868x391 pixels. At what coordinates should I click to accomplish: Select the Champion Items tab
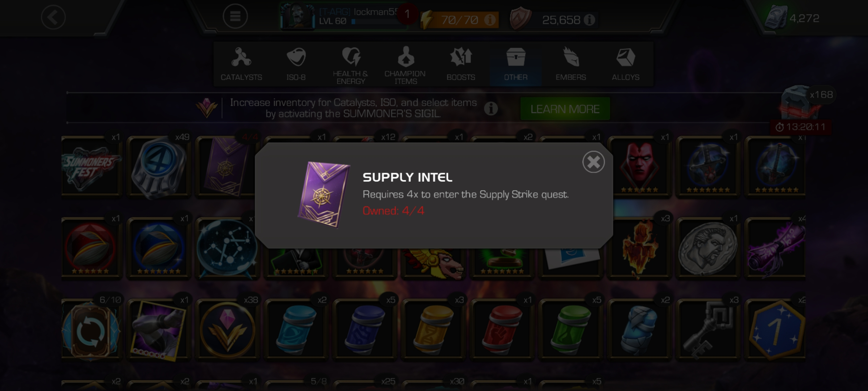tap(405, 64)
